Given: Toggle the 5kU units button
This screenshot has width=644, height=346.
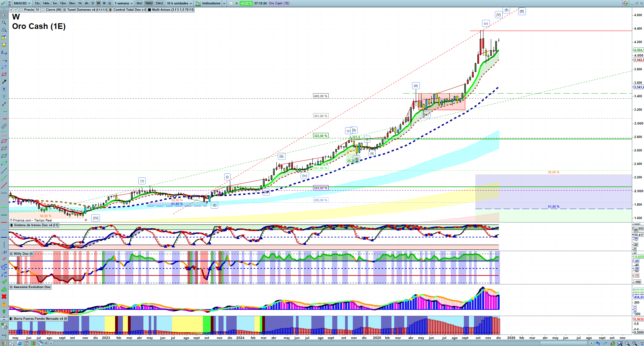Looking at the screenshot, I should tap(139, 3).
